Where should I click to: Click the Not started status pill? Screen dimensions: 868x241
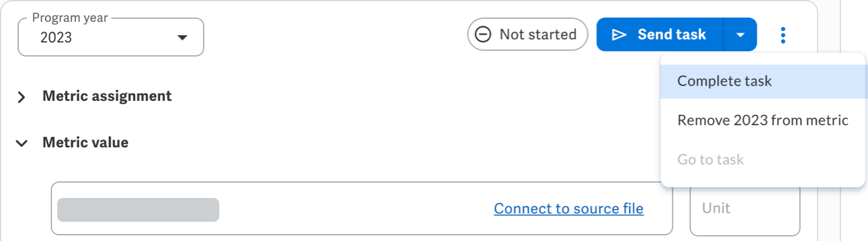click(527, 35)
